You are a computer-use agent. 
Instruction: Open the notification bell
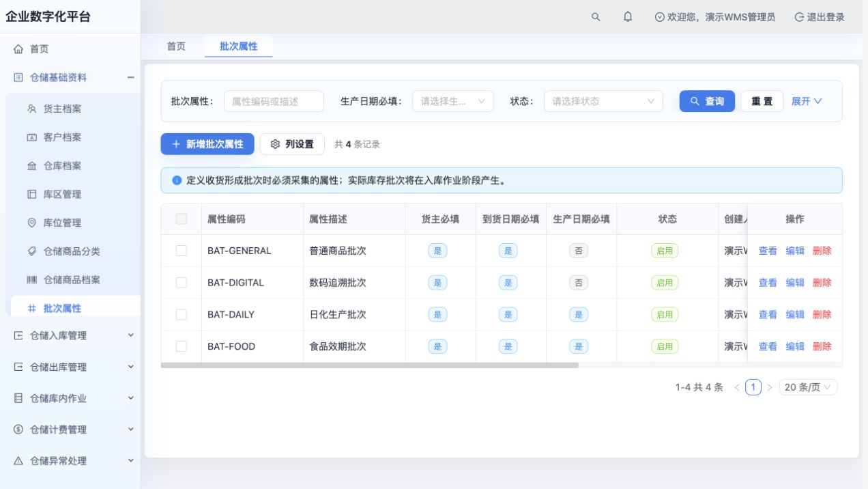click(628, 17)
